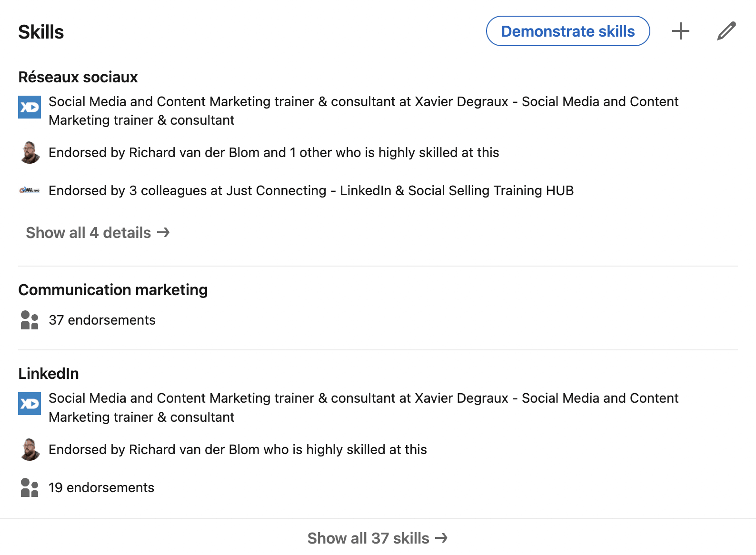Screen dimensions: 756x555
Task: Click Just Connecting company logo
Action: tap(30, 190)
